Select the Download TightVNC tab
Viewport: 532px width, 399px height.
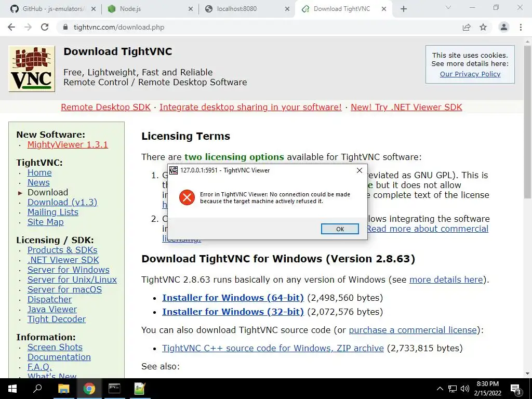click(343, 9)
